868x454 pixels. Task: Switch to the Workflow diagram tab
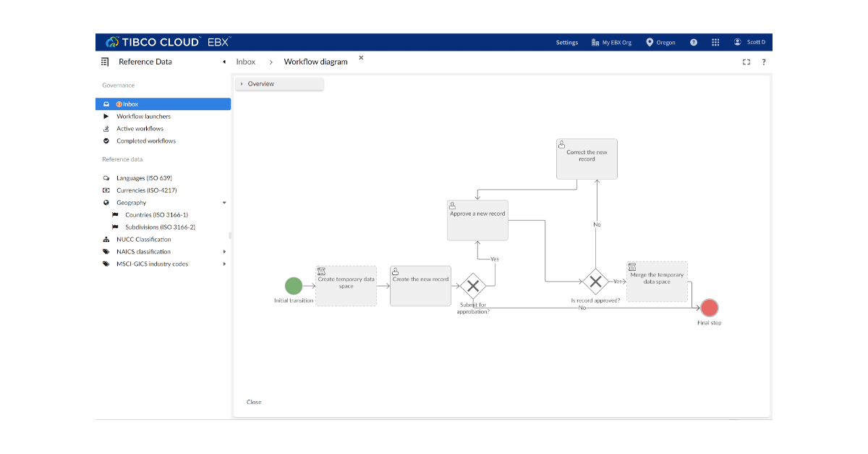315,62
